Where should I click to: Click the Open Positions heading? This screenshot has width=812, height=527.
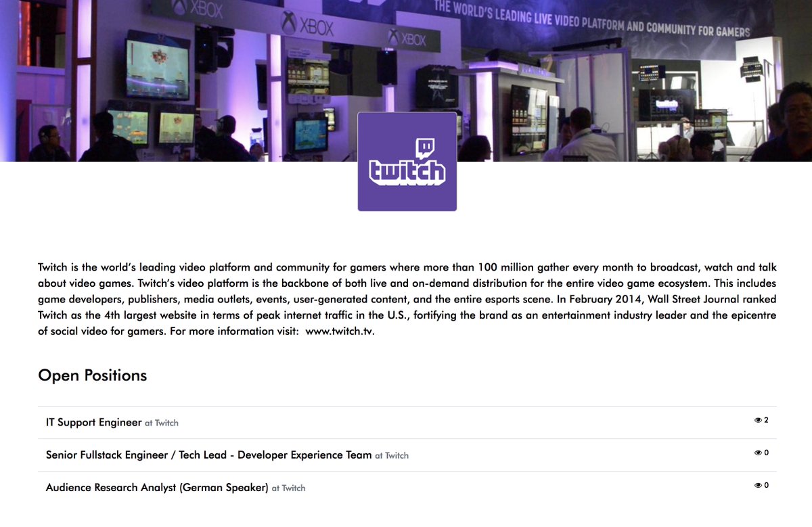[x=93, y=375]
